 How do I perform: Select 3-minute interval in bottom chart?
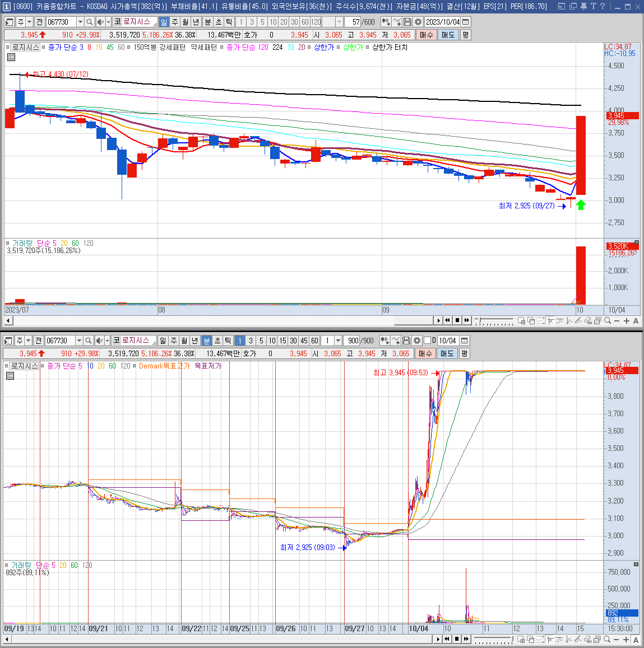251,341
